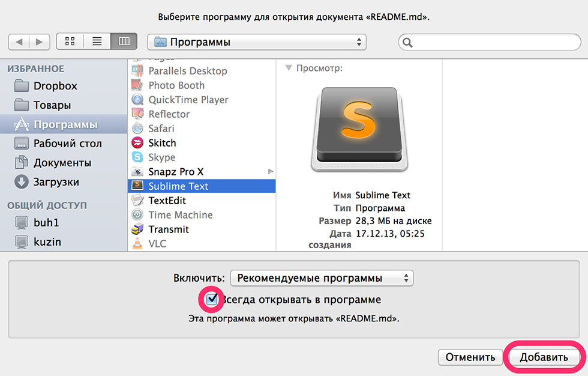Viewport: 588px width, 376px height.
Task: Click the Рабочий стол desktop icon
Action: pyautogui.click(x=22, y=144)
